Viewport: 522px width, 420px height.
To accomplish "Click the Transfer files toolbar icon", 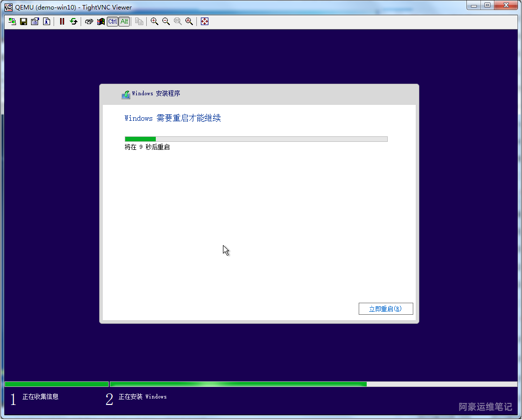I will (139, 22).
